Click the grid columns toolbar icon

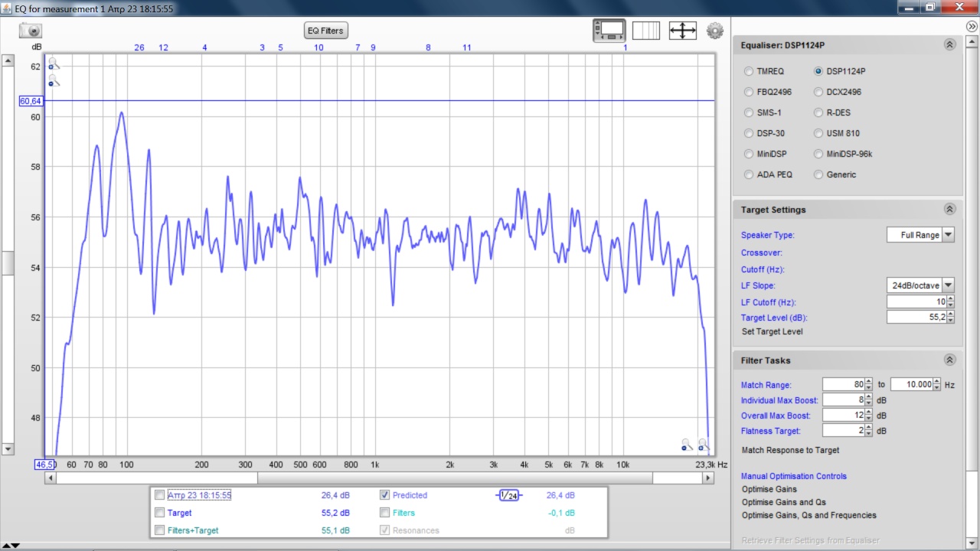[645, 31]
